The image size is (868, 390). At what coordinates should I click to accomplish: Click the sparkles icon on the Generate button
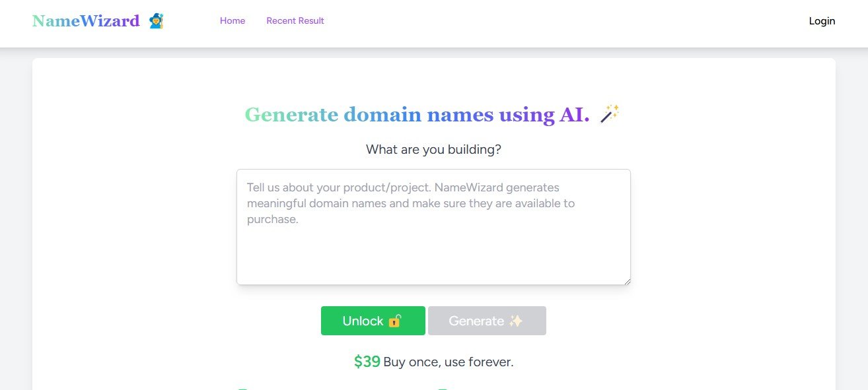tap(516, 321)
